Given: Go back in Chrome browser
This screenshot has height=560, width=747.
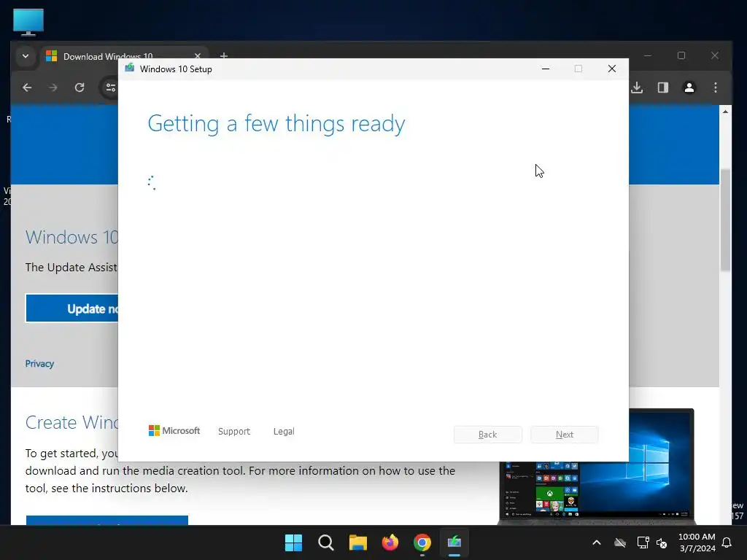Looking at the screenshot, I should click(27, 87).
